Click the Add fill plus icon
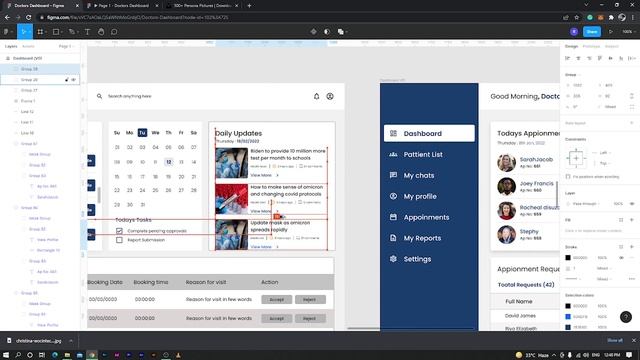 (631, 220)
